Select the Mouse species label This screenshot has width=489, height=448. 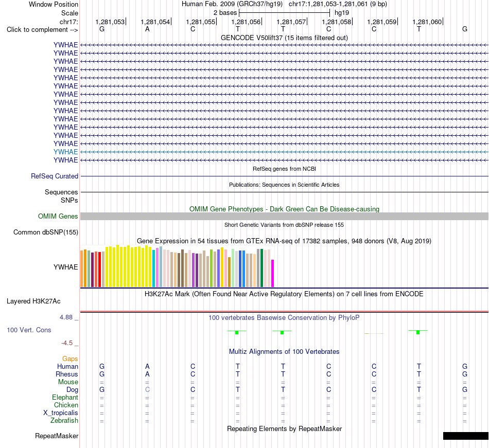[x=68, y=382]
